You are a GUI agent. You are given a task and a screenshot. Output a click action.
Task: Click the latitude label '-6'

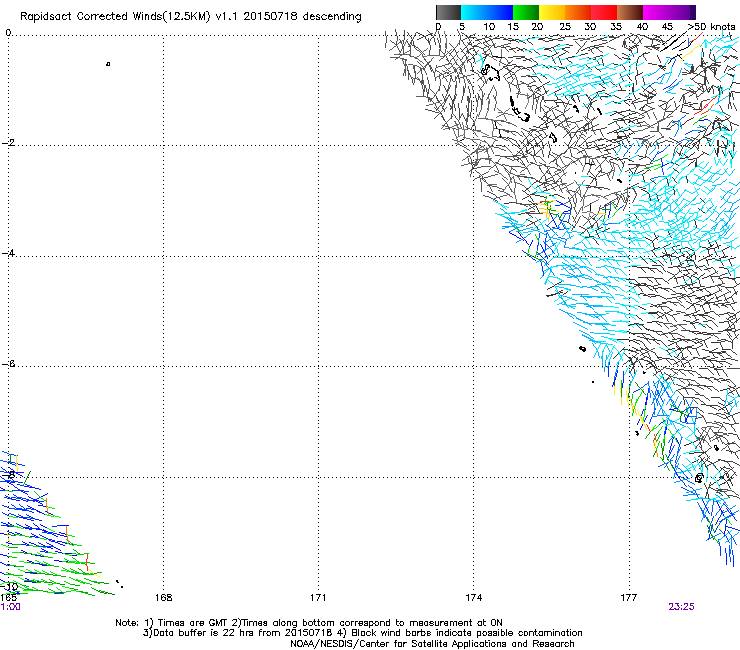click(x=9, y=363)
